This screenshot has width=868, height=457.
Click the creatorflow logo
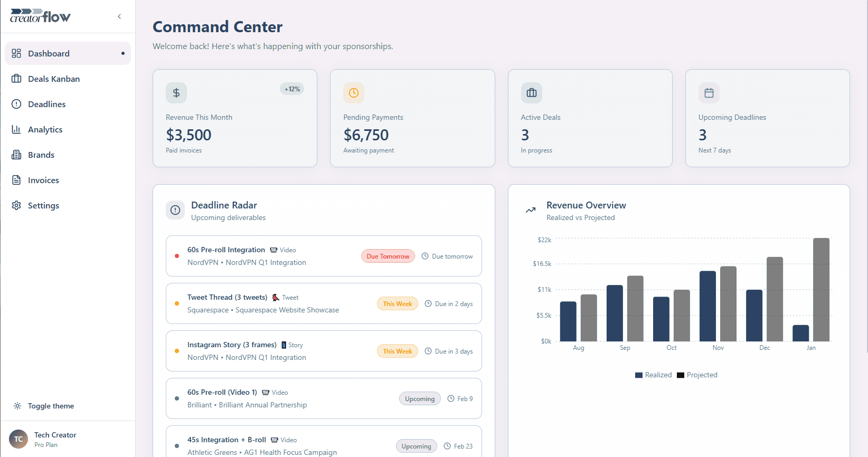click(40, 16)
